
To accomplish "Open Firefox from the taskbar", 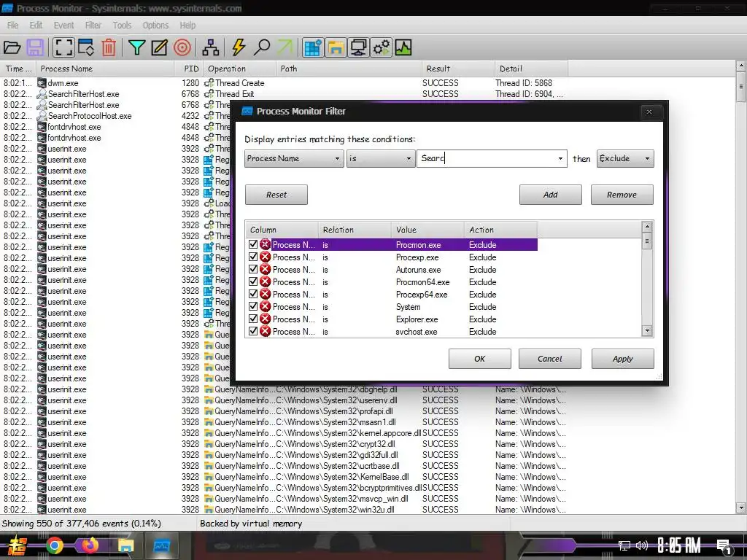I will [x=90, y=545].
